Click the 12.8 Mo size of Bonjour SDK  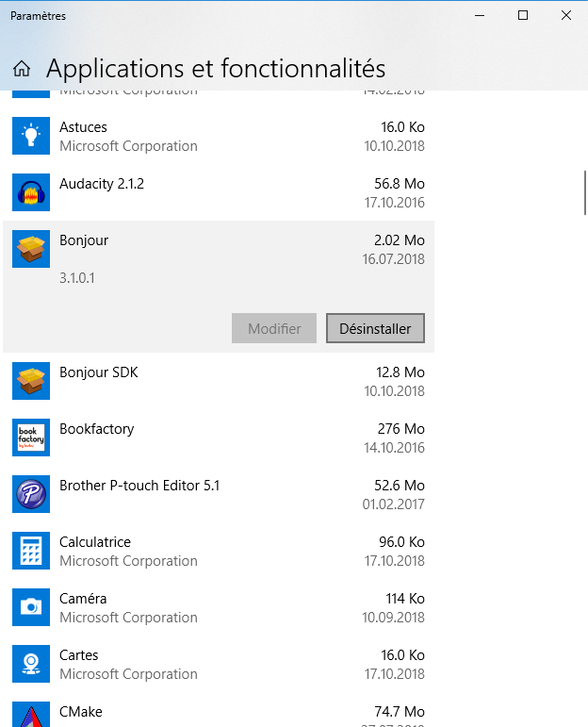pyautogui.click(x=400, y=372)
